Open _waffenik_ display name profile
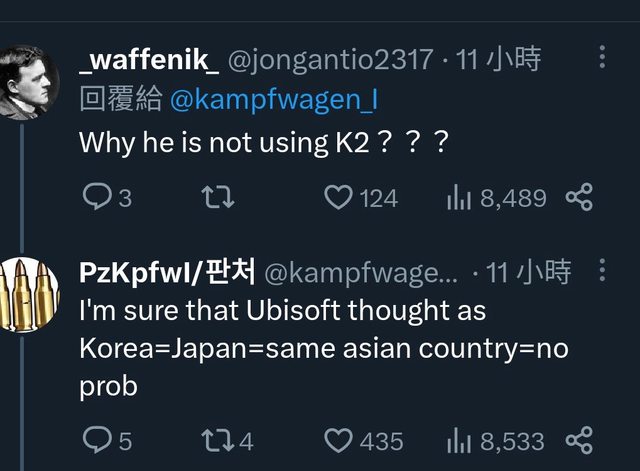 [x=149, y=60]
